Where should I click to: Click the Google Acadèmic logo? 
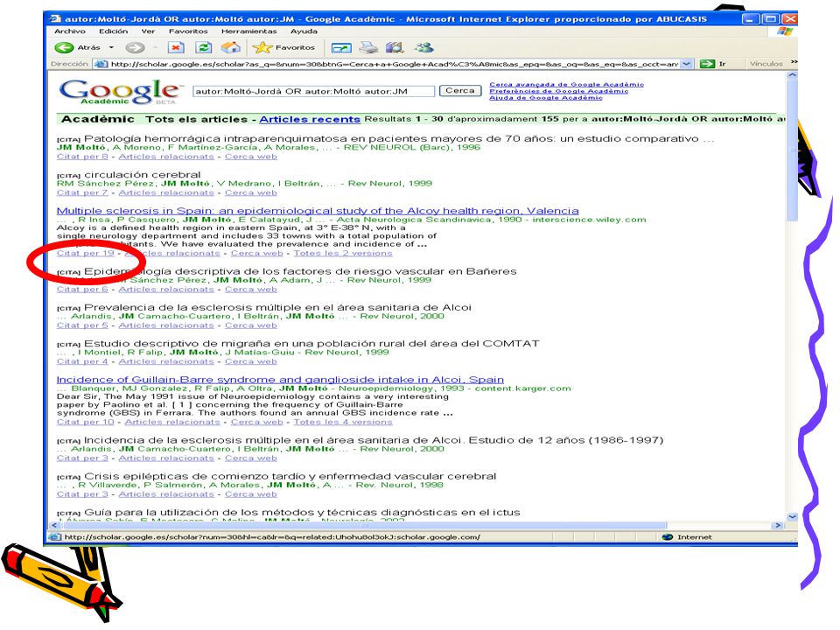coord(120,91)
